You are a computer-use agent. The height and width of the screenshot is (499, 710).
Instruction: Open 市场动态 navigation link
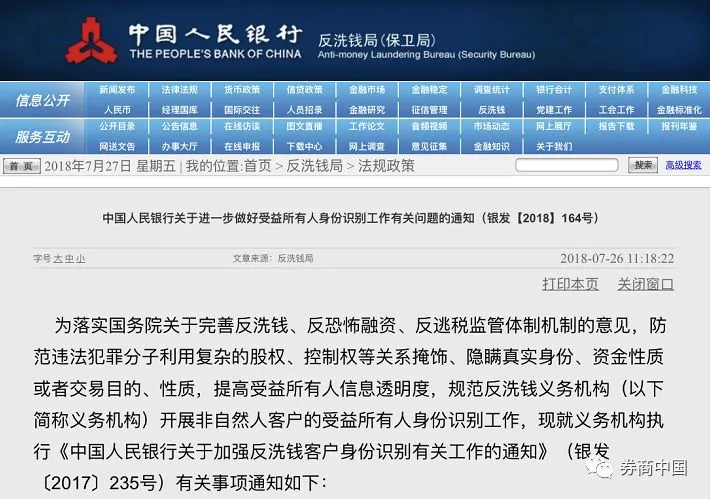(x=492, y=126)
